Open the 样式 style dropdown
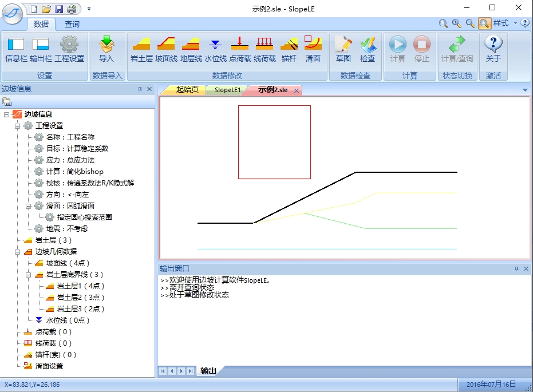Viewport: 533px width, 392px height. click(502, 23)
